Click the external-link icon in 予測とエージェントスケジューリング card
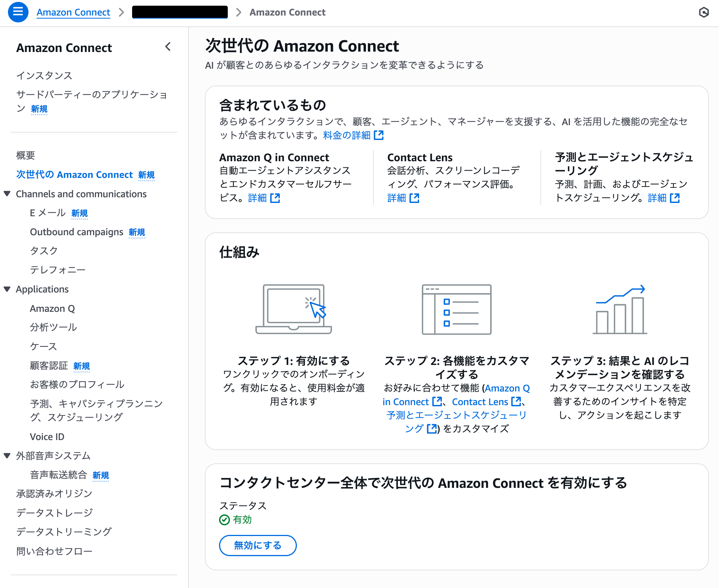This screenshot has width=719, height=588. 675,198
